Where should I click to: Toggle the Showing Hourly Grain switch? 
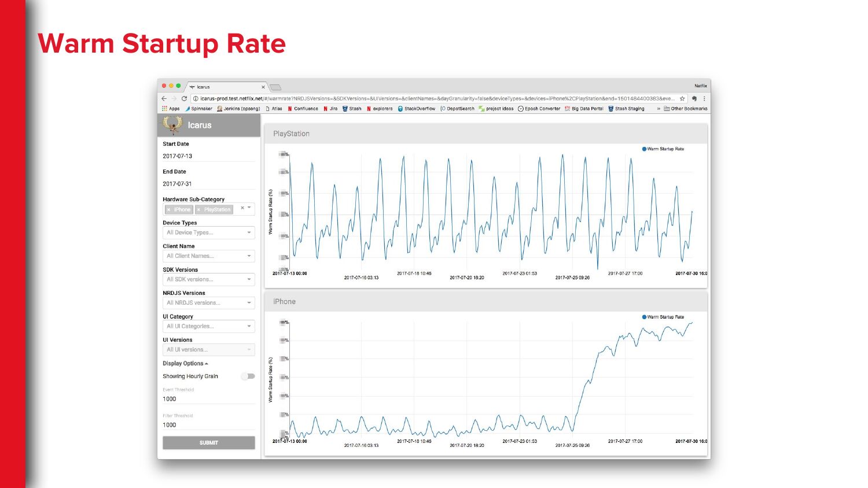click(248, 376)
